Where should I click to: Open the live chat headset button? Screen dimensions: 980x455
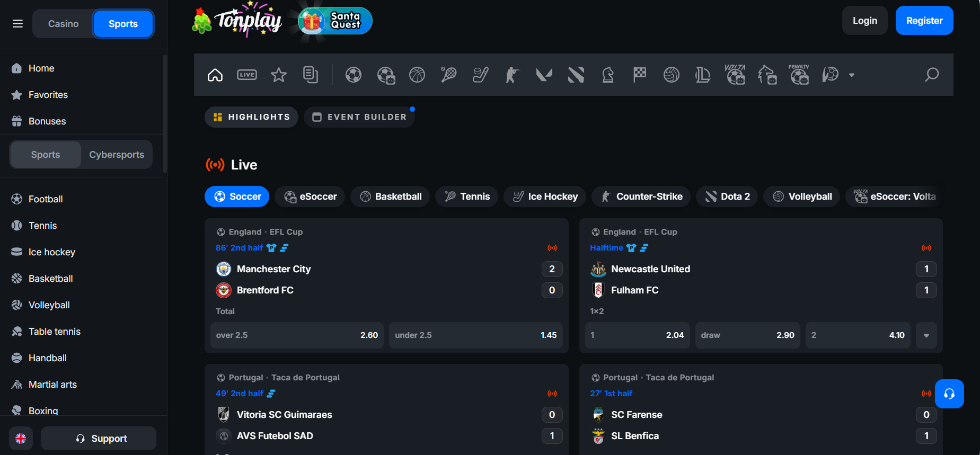(x=949, y=394)
